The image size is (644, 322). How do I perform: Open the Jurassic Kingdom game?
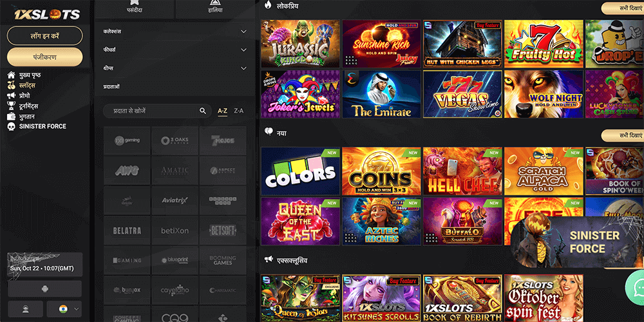click(x=300, y=44)
